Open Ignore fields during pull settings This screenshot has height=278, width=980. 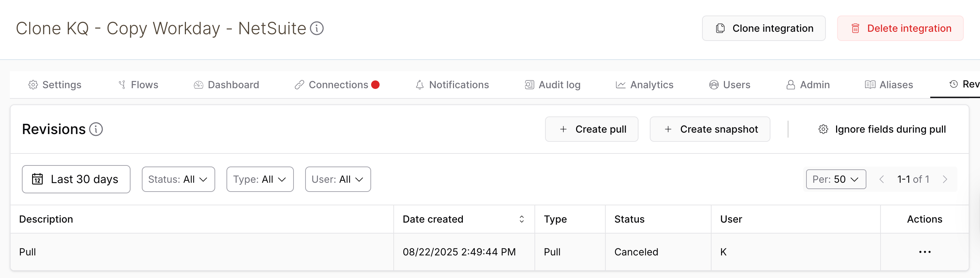click(x=882, y=129)
